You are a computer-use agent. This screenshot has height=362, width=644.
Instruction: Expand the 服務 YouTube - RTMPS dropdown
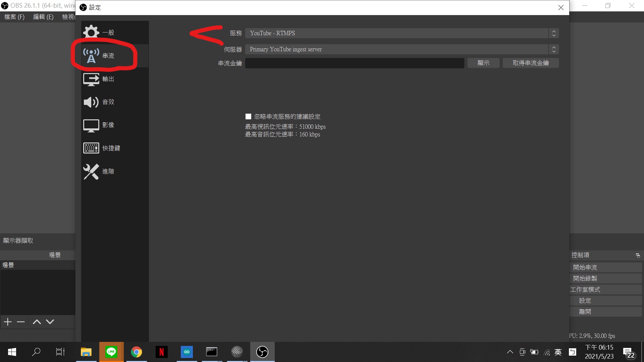click(x=402, y=33)
